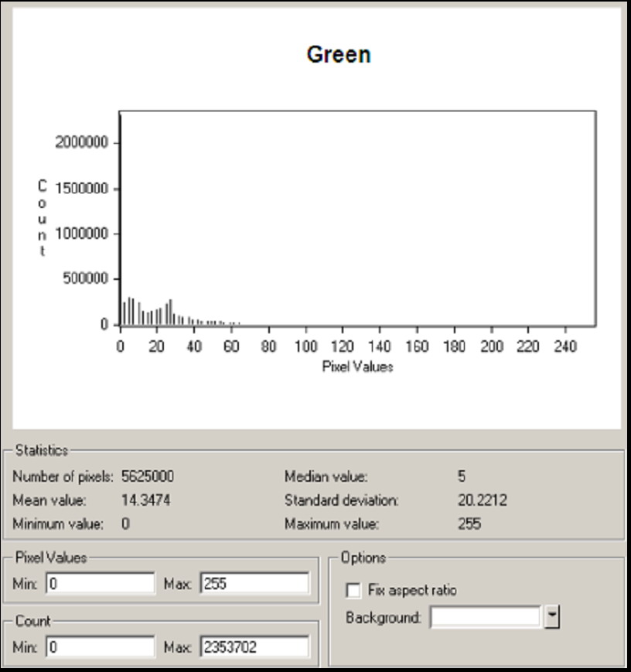This screenshot has height=672, width=631.
Task: Click the 1000000 count axis label
Action: pos(81,234)
